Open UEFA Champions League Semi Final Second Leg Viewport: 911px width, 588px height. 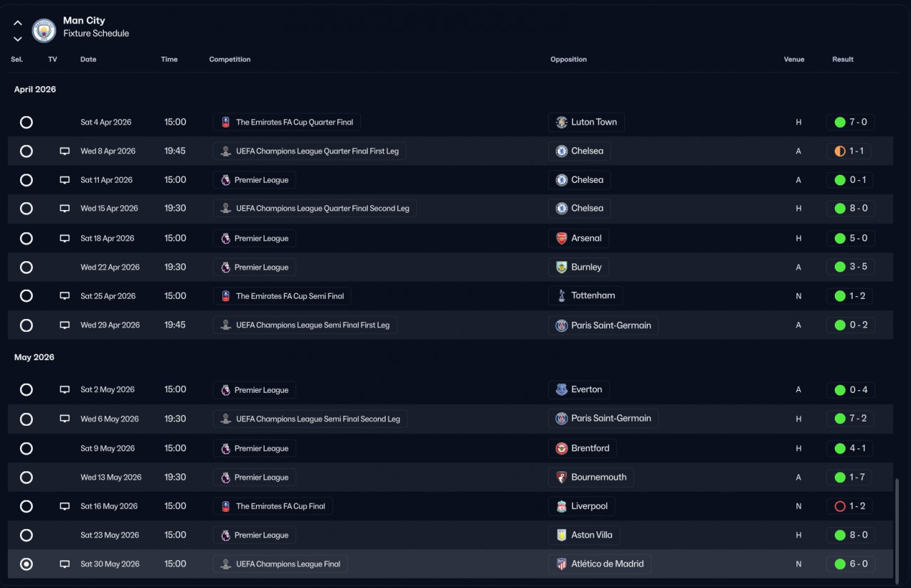[310, 419]
